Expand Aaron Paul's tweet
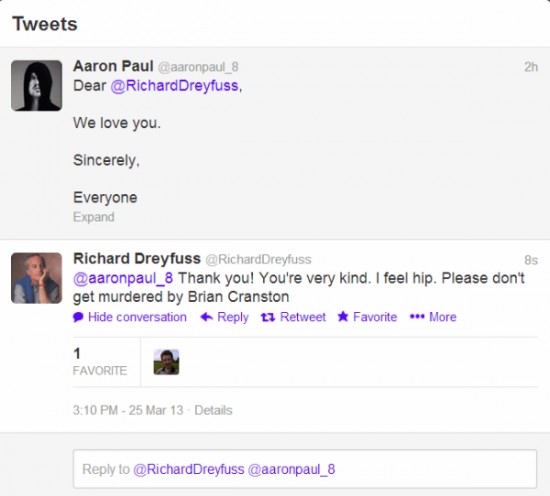The width and height of the screenshot is (550, 496). (x=94, y=217)
